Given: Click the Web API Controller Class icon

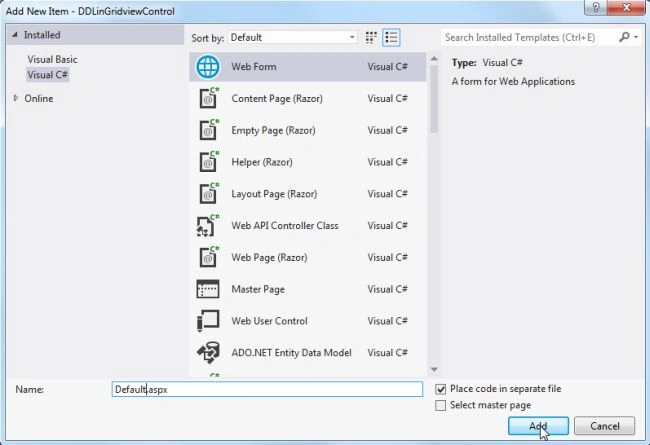Looking at the screenshot, I should pos(208,225).
